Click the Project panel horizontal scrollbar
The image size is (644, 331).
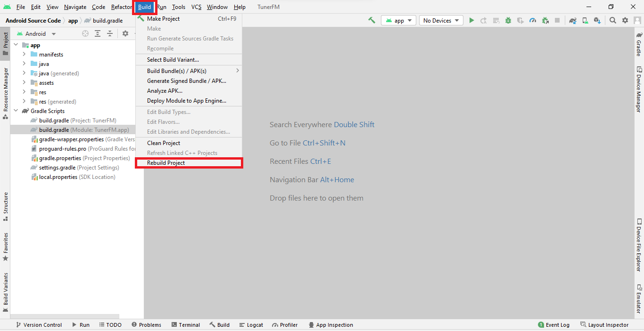click(65, 317)
